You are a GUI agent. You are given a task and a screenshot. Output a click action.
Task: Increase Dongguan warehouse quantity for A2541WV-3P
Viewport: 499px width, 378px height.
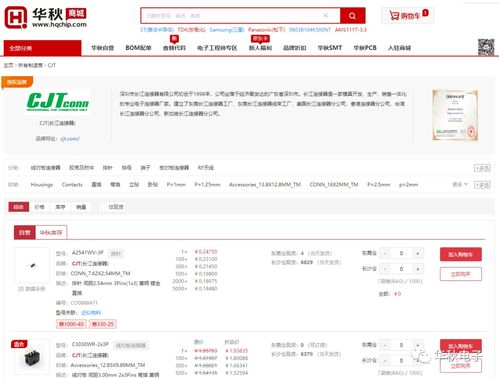click(418, 253)
